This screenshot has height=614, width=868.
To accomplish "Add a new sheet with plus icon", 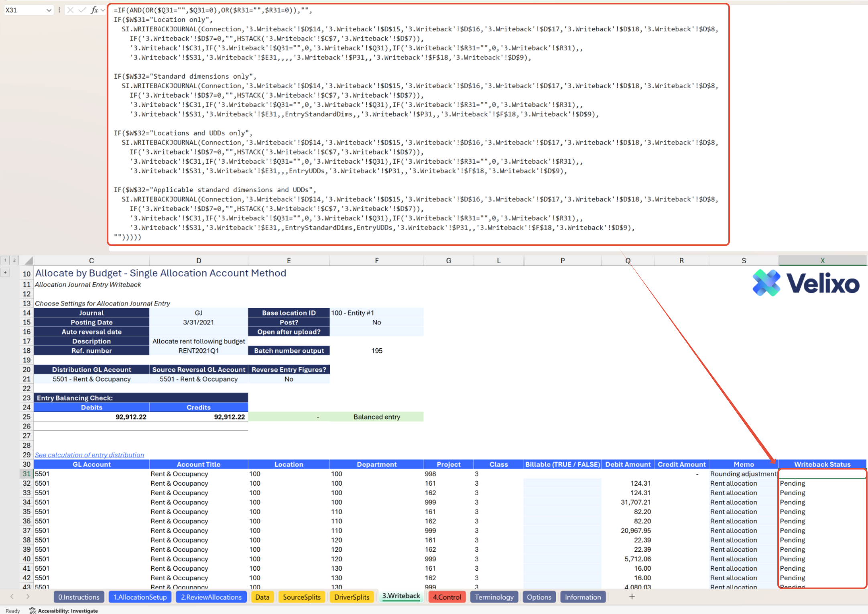I will 632,597.
